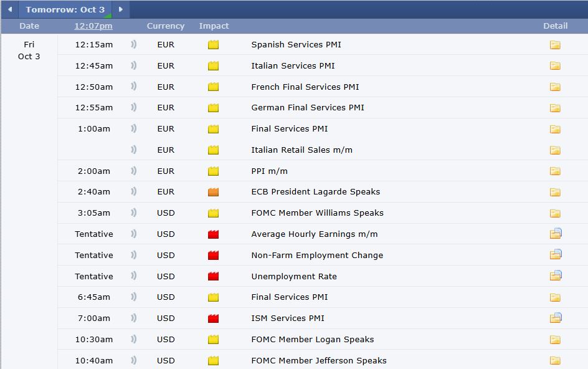588x369 pixels.
Task: Open the German Final Services PMI event
Action: click(308, 108)
